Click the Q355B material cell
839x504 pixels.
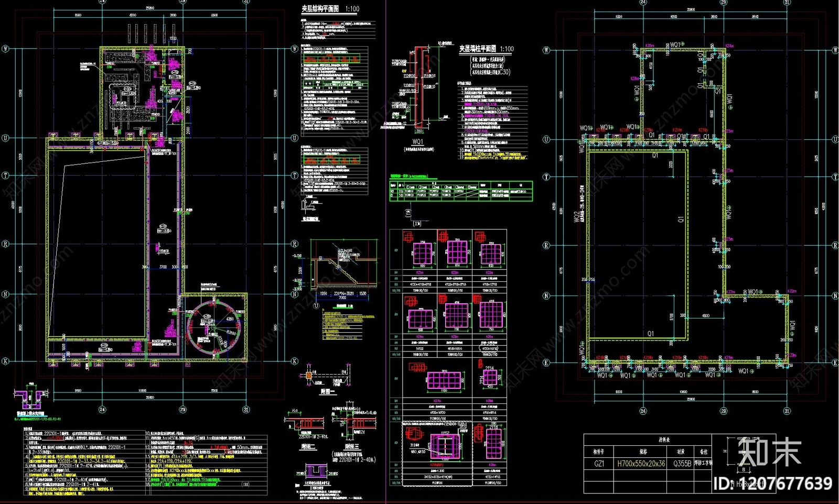[x=682, y=464]
